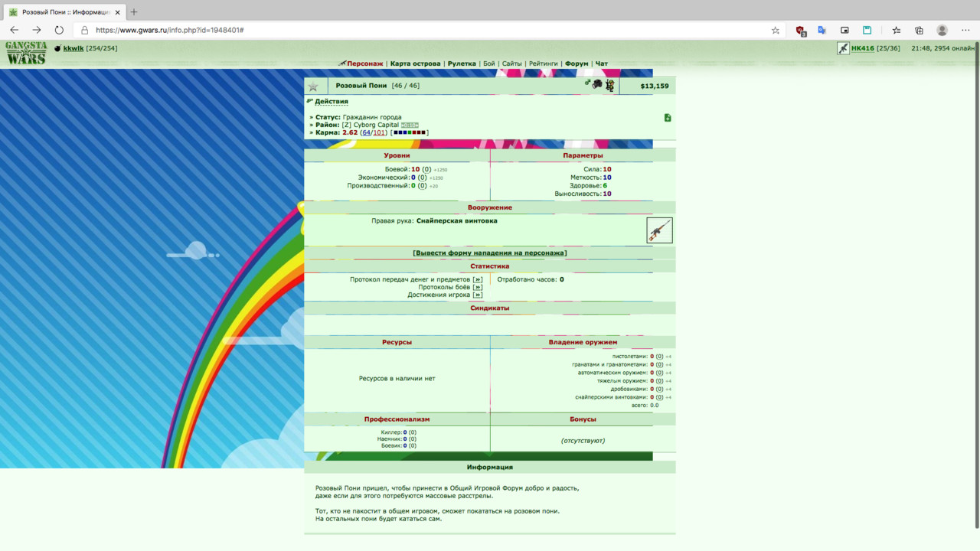Image resolution: width=980 pixels, height=551 pixels.
Task: Reload the page with the refresh button
Action: click(x=59, y=30)
